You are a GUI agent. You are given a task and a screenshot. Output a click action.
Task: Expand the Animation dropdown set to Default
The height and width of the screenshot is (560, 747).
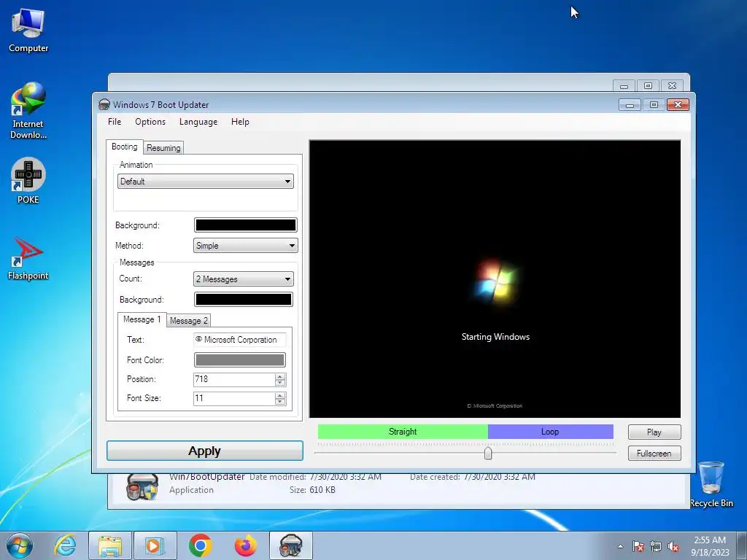pos(205,181)
